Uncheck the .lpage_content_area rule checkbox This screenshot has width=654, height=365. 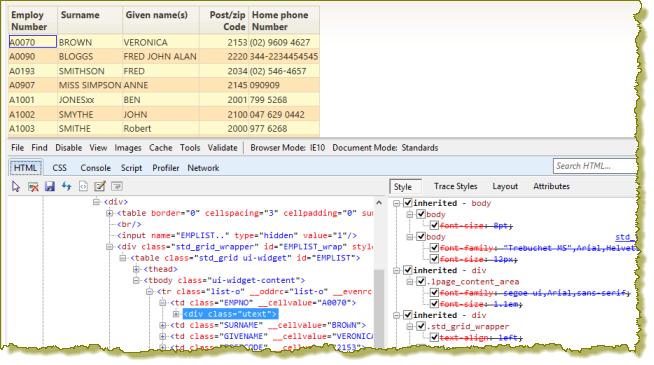tap(421, 282)
